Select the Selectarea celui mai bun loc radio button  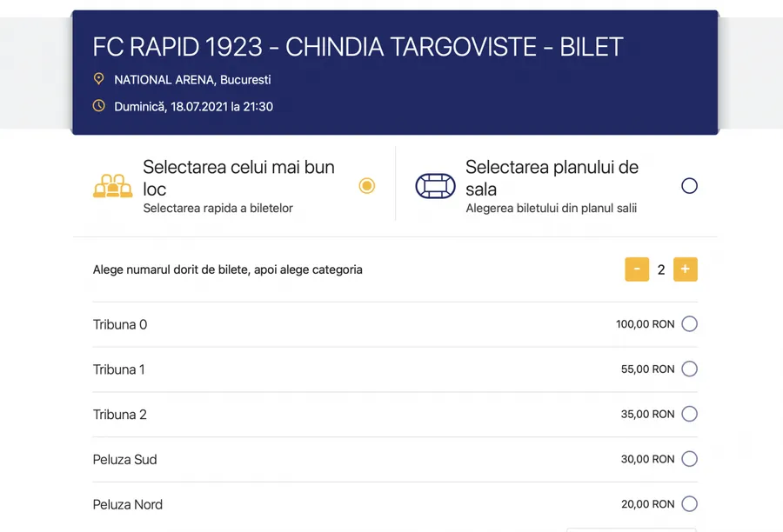[367, 185]
